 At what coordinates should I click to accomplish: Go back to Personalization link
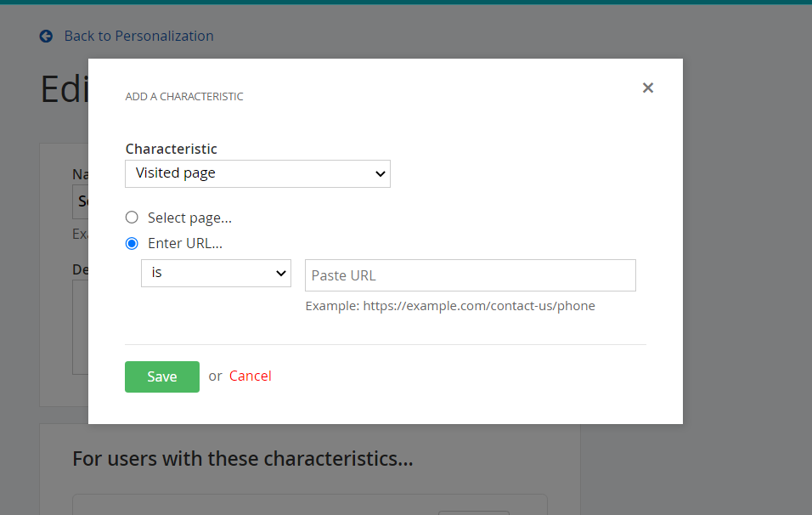point(138,36)
